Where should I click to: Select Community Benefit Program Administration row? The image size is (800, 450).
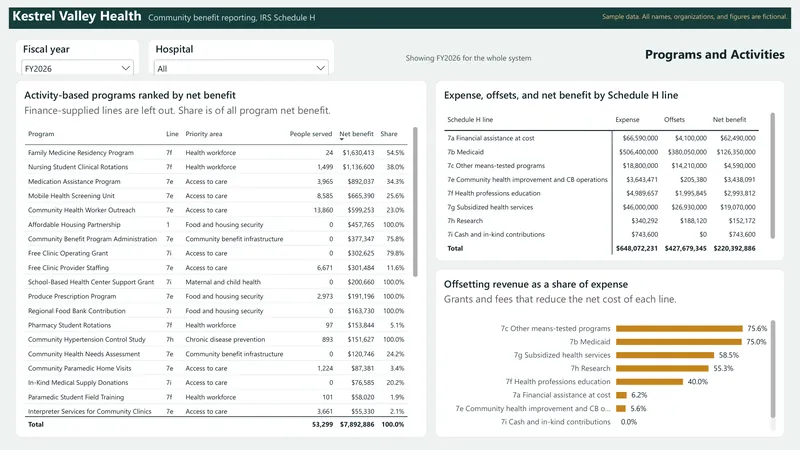pos(217,239)
